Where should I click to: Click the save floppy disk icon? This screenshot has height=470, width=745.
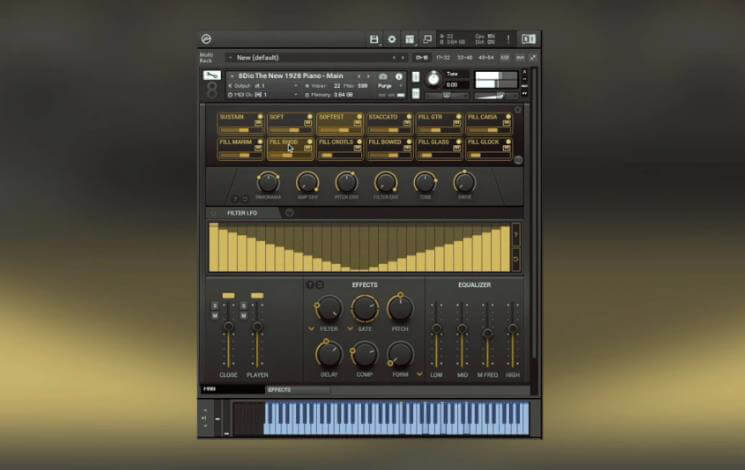click(374, 39)
